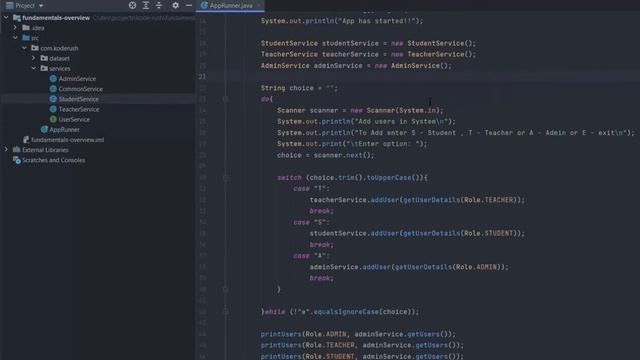Click the Scratches and Consoles icon

tap(17, 160)
